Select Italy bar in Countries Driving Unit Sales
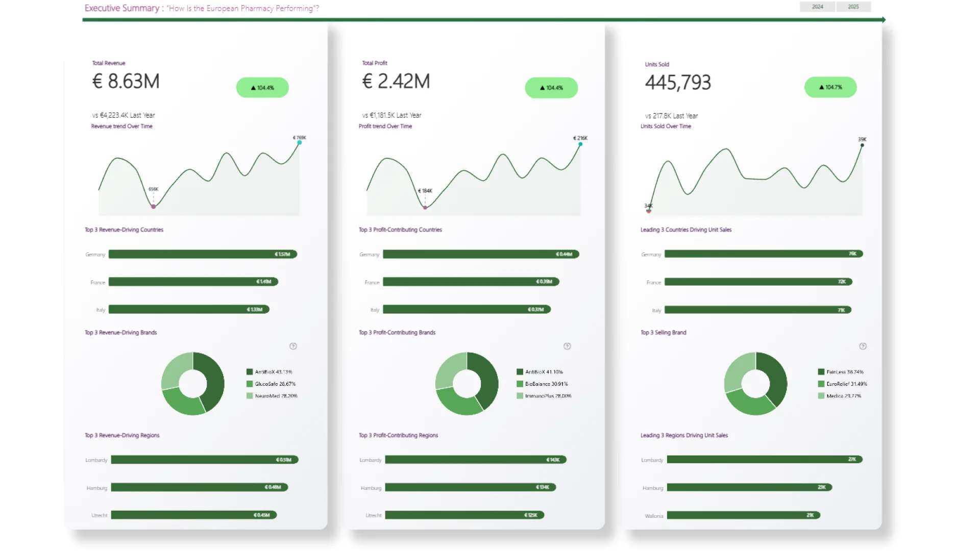 coord(757,310)
